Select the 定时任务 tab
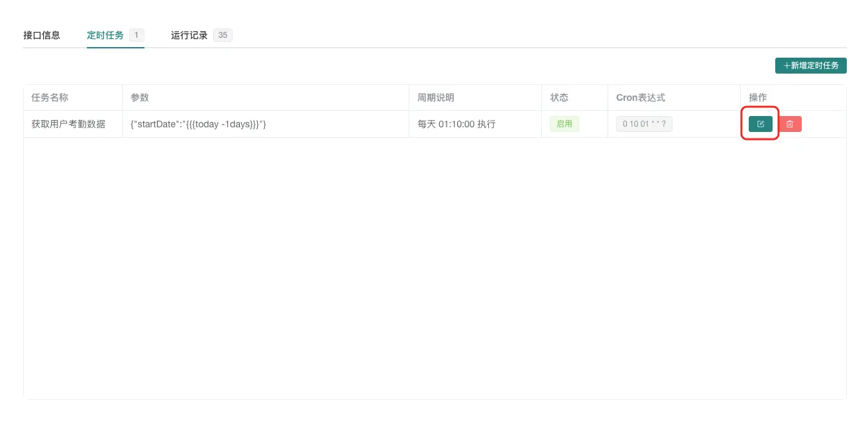This screenshot has width=868, height=421. pyautogui.click(x=105, y=35)
